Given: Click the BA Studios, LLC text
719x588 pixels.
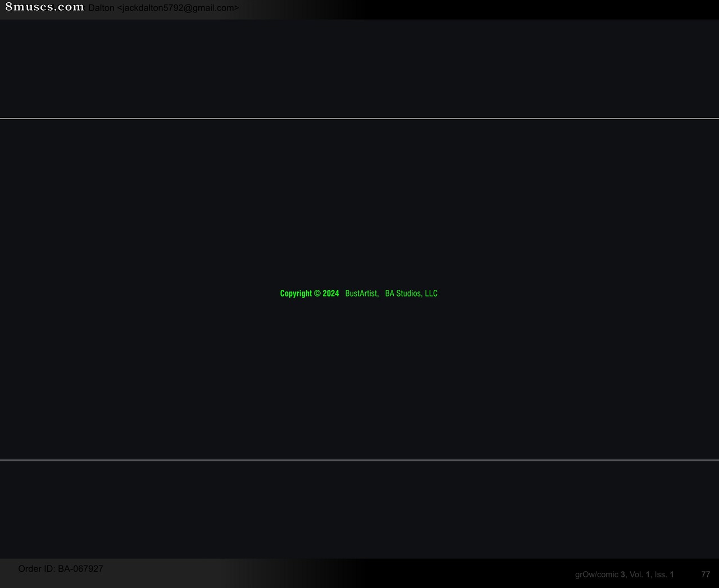Looking at the screenshot, I should coord(411,294).
